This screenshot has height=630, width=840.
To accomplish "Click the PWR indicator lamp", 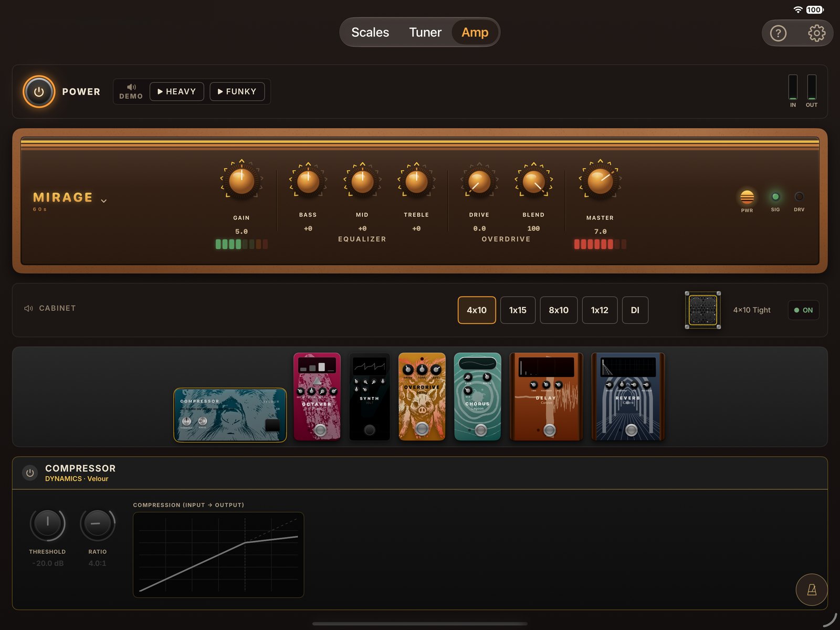I will point(747,197).
